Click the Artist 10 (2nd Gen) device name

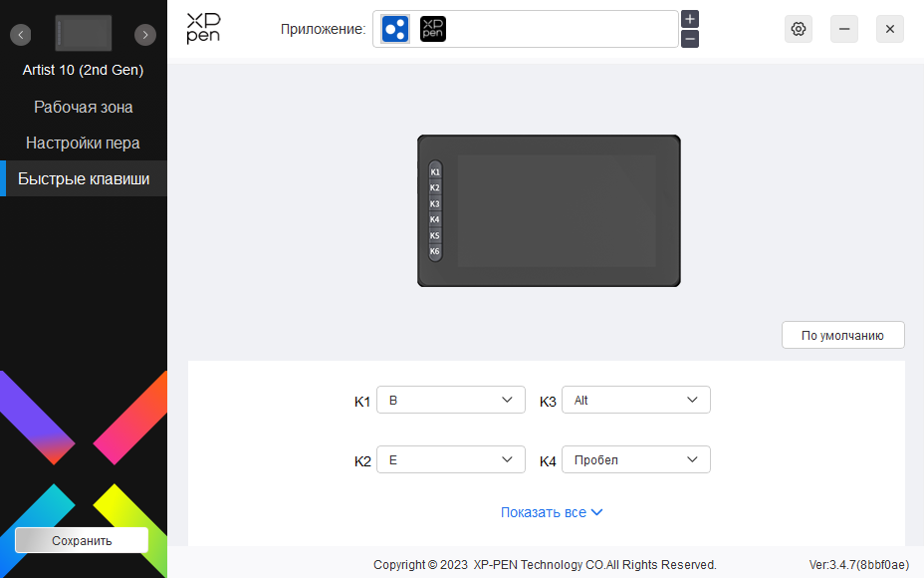coord(83,70)
